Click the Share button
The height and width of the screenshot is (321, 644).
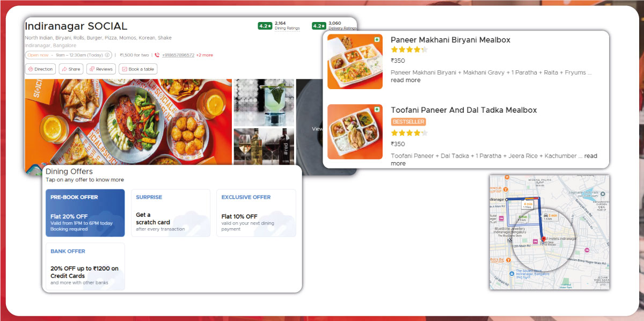click(x=71, y=69)
